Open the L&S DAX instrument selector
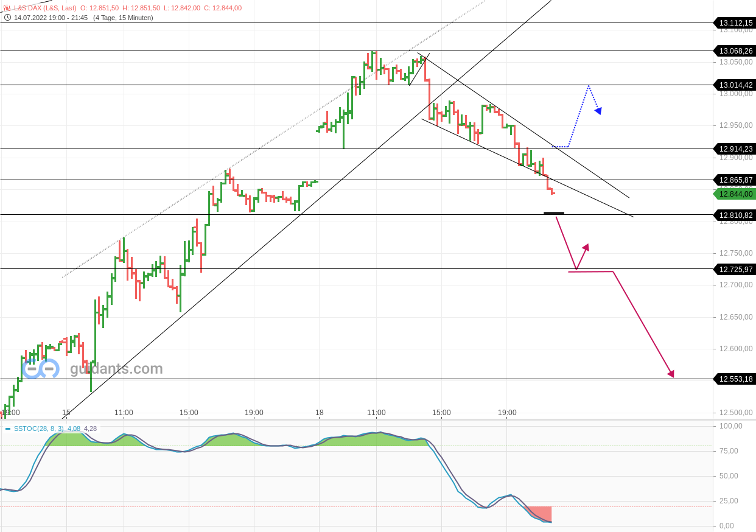This screenshot has height=532, width=756. point(37,8)
